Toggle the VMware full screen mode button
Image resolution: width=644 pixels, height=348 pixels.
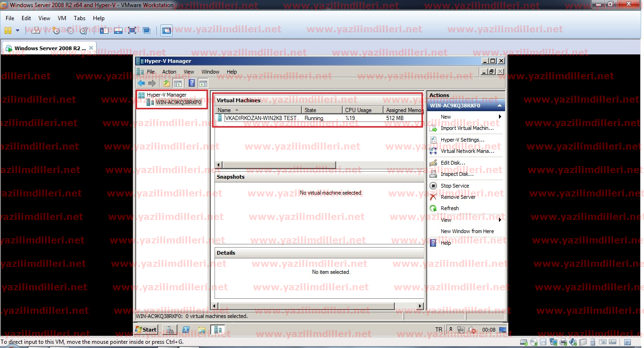pos(132,30)
